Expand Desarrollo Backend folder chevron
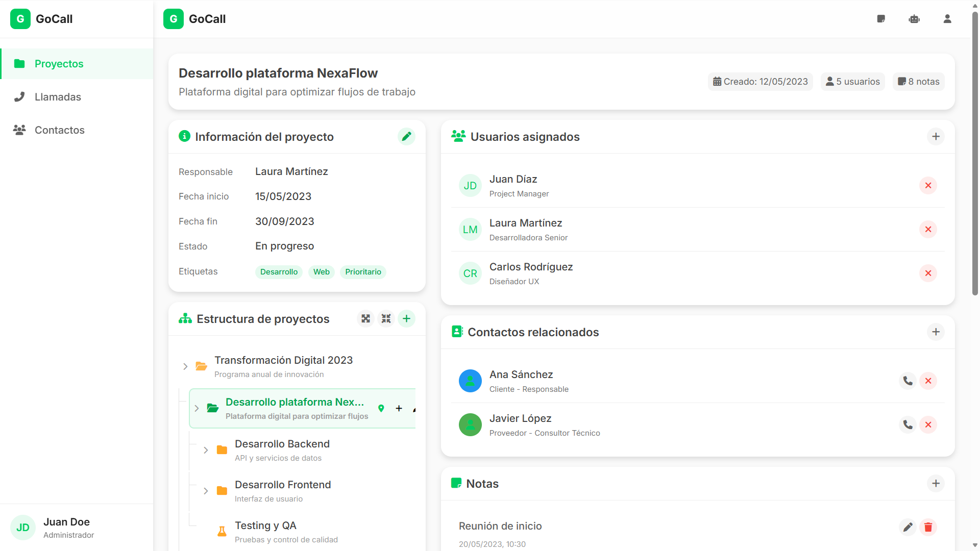Screen dimensions: 980x551 coord(206,450)
